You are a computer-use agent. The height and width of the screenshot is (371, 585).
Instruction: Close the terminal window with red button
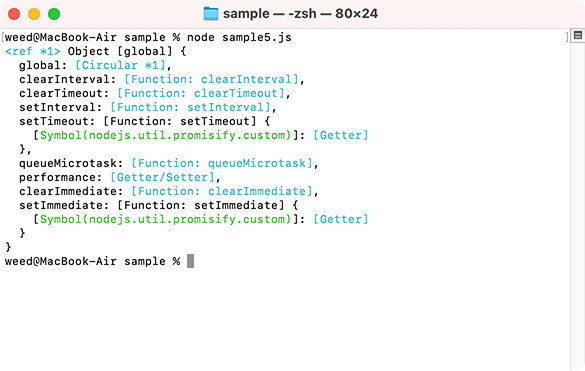click(x=14, y=14)
